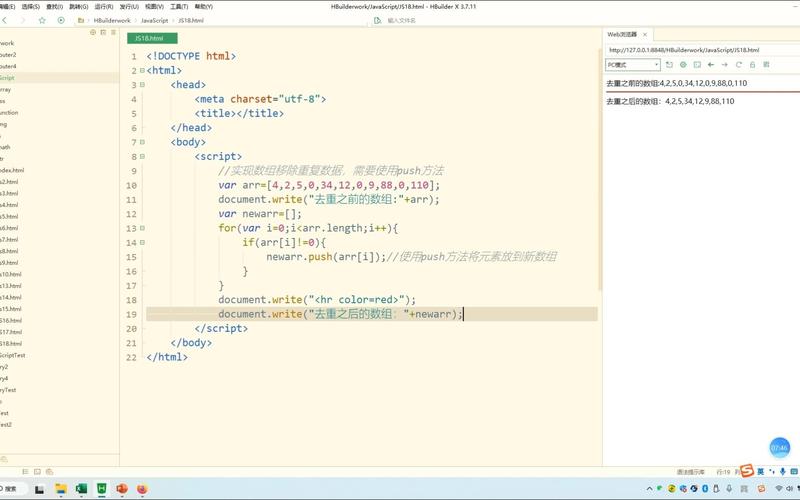800x500 pixels.
Task: Select the JS18.html editor tab
Action: (x=152, y=38)
